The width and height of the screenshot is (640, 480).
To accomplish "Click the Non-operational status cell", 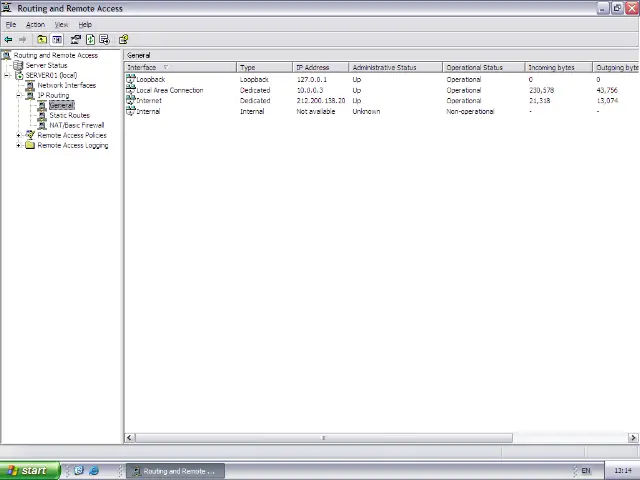I will coord(470,111).
